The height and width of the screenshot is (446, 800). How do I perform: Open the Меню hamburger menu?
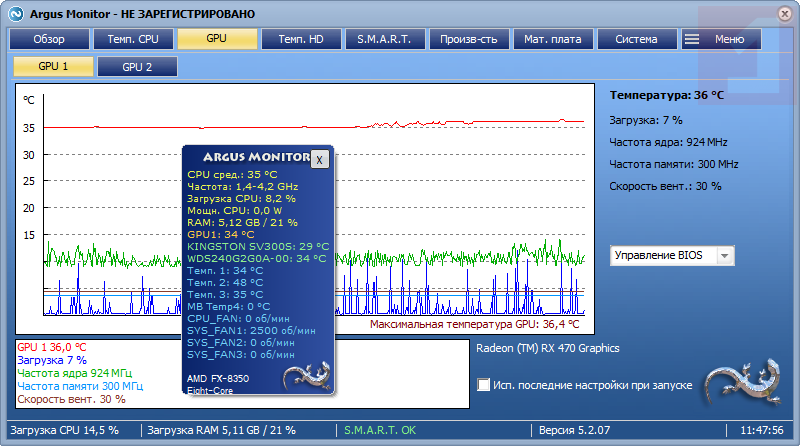[721, 39]
